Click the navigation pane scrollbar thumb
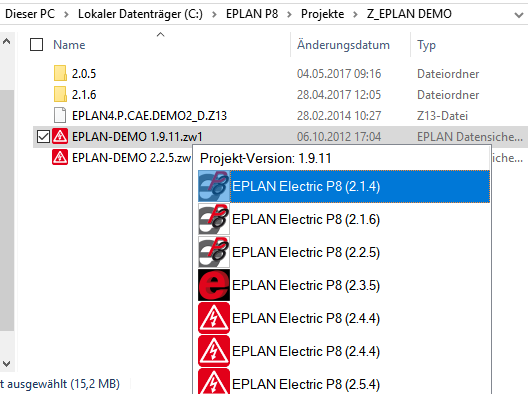 point(7,210)
